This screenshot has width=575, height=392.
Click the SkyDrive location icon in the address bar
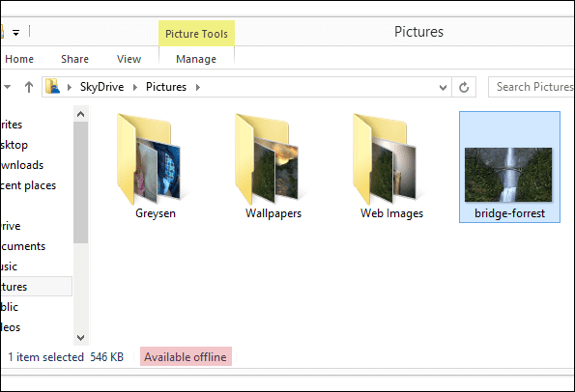point(53,87)
